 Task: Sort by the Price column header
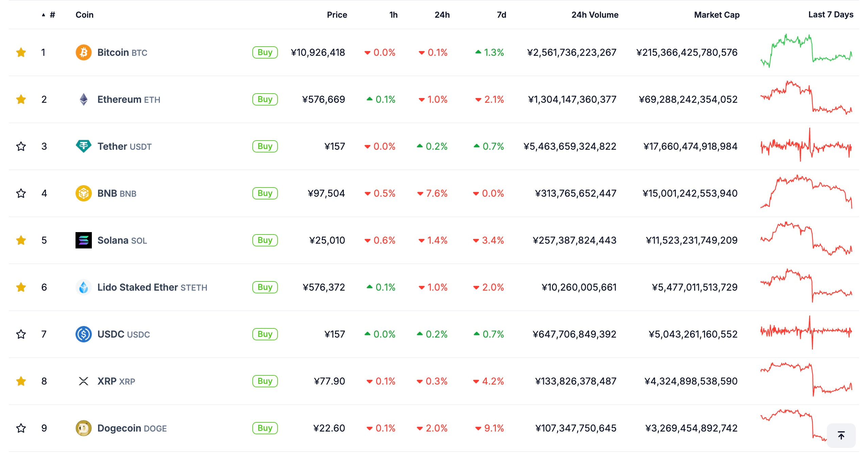coord(337,15)
